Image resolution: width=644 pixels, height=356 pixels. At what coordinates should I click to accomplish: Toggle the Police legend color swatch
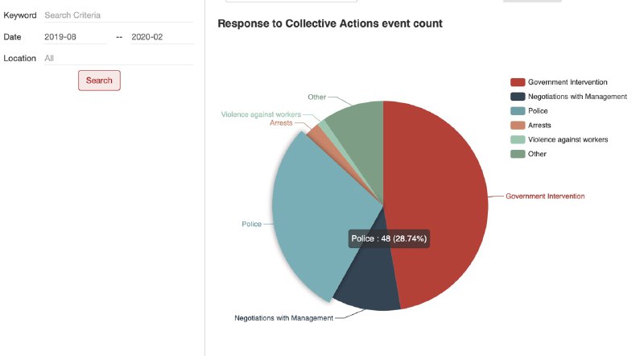point(518,110)
